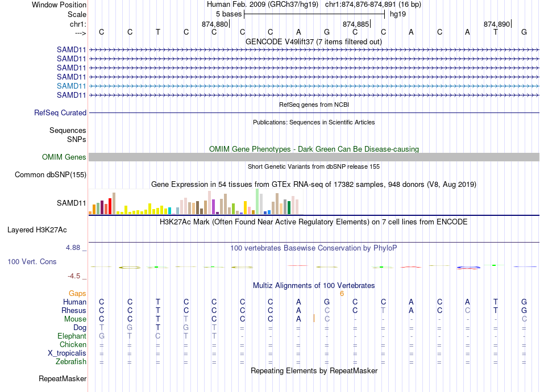Click the Scale label in left margin

(77, 14)
